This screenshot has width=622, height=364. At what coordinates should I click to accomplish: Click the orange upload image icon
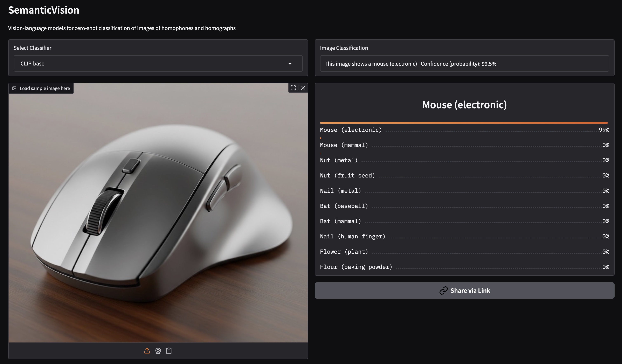[x=147, y=351]
